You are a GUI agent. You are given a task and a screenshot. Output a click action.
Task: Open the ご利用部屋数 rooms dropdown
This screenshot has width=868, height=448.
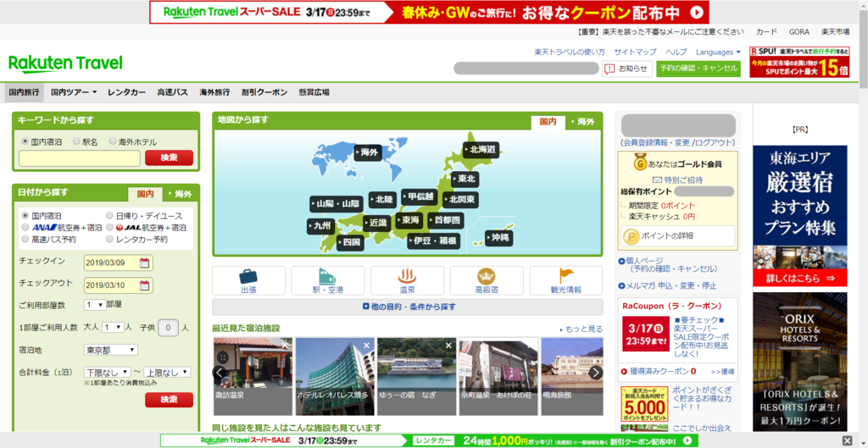[x=95, y=305]
